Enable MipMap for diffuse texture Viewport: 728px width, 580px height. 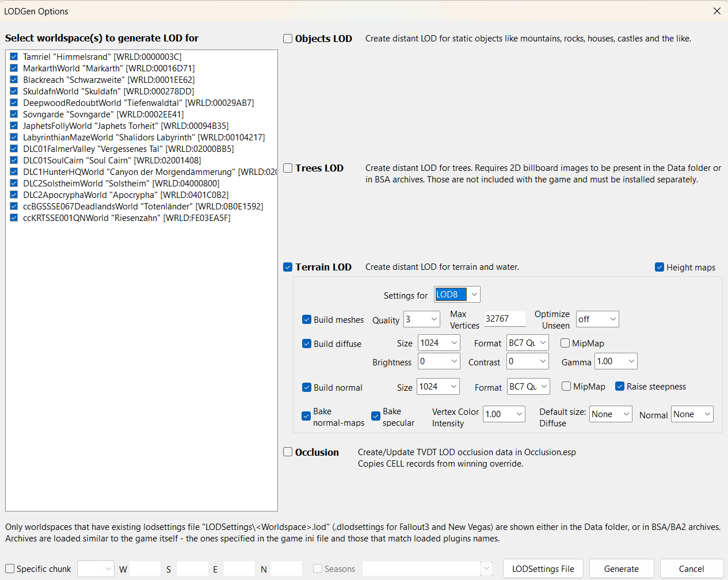(x=565, y=343)
